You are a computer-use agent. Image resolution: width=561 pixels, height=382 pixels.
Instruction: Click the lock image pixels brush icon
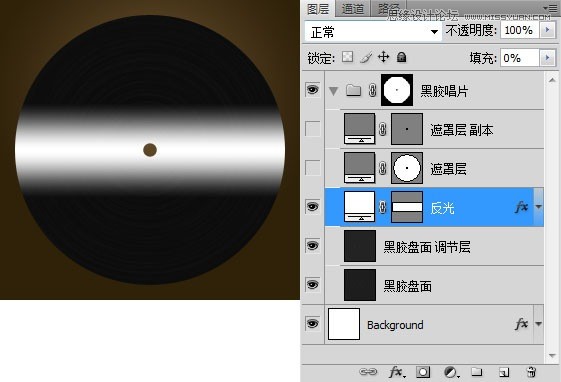coord(366,57)
